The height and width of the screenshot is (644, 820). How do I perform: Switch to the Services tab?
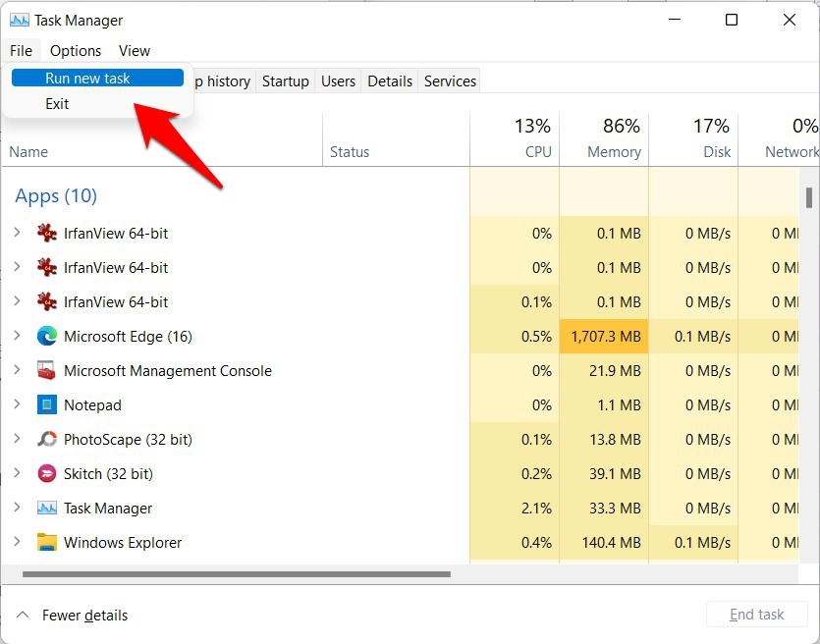point(450,81)
